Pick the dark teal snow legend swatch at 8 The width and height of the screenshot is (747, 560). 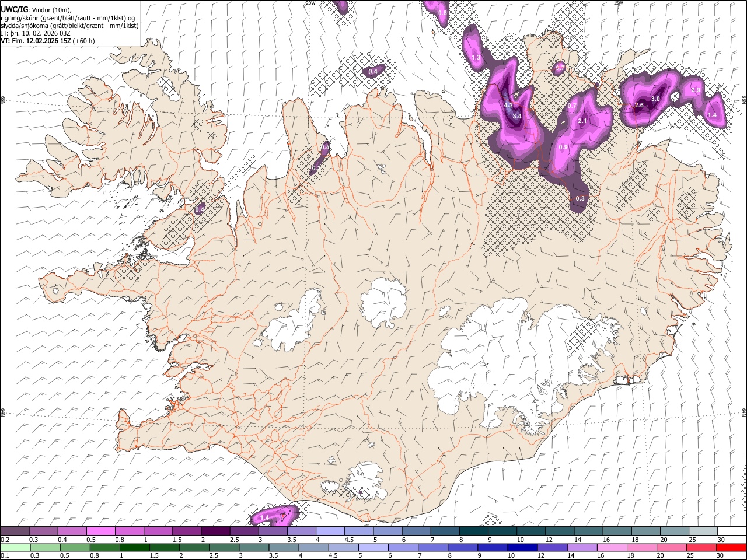[473, 531]
